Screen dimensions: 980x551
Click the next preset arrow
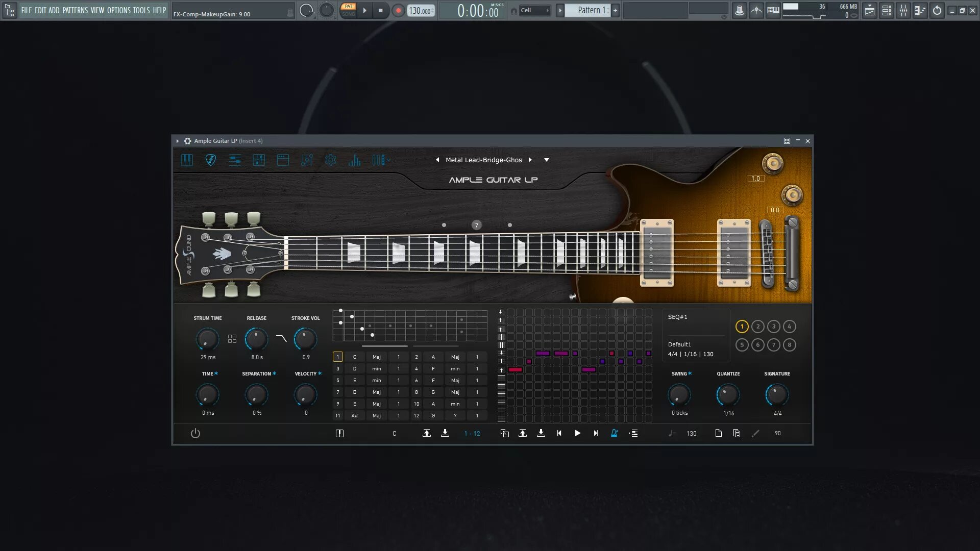tap(530, 160)
